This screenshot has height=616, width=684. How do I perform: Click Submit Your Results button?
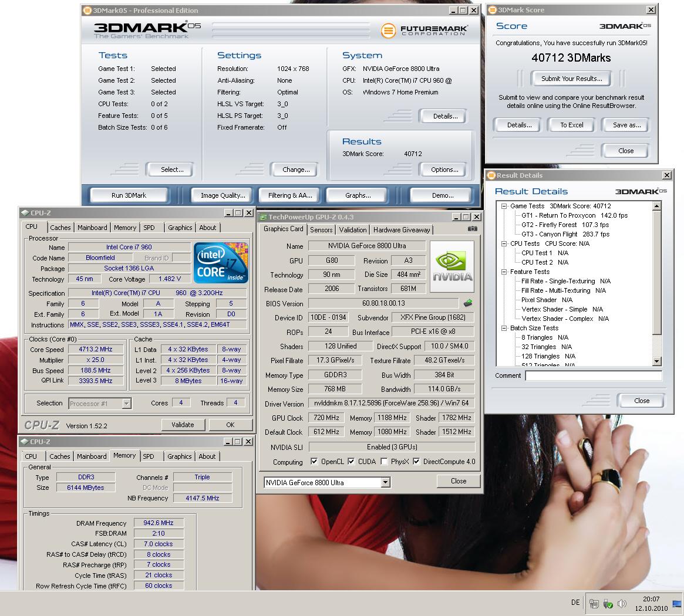pos(571,79)
